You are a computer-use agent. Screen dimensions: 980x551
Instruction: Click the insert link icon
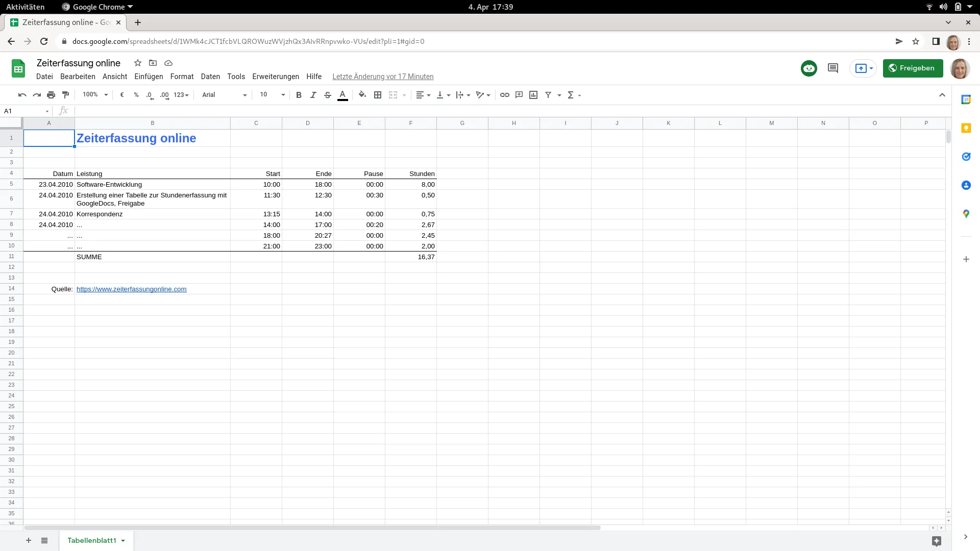coord(504,95)
